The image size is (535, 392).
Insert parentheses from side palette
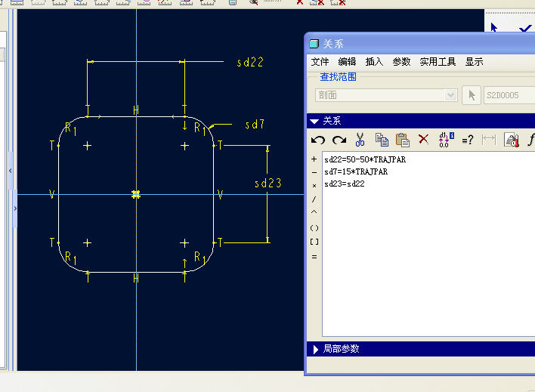314,228
